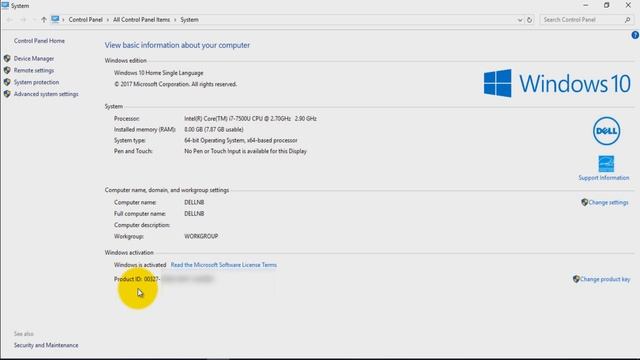Open Support Information link

coord(604,178)
